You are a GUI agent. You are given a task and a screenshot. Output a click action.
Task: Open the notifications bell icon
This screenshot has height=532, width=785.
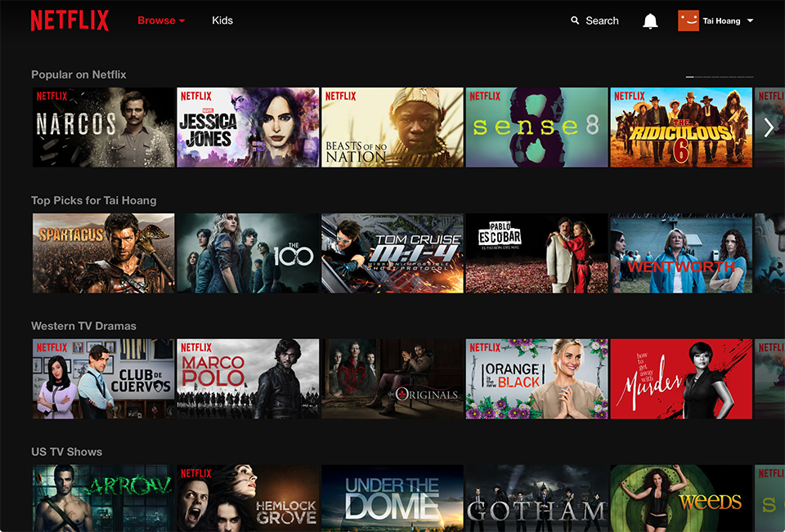[650, 21]
